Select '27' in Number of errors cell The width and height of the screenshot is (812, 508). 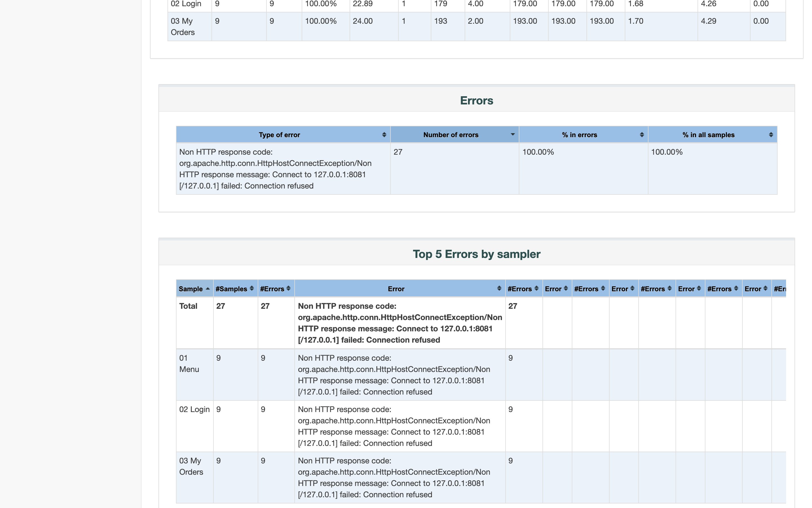[398, 152]
